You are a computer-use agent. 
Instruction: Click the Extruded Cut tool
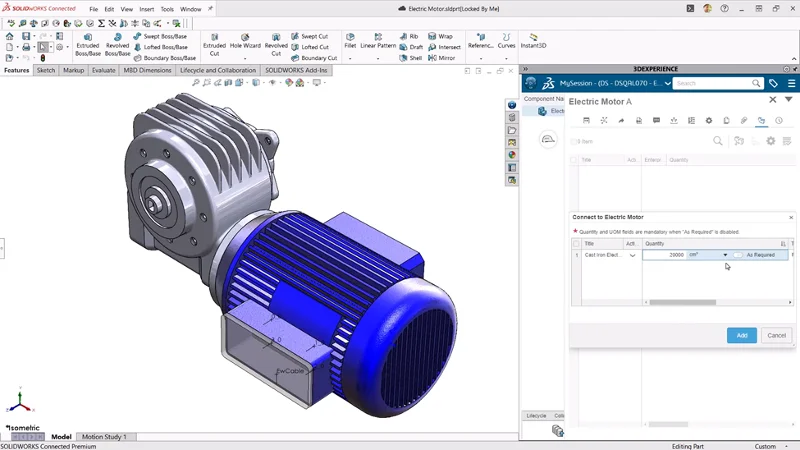coord(214,41)
